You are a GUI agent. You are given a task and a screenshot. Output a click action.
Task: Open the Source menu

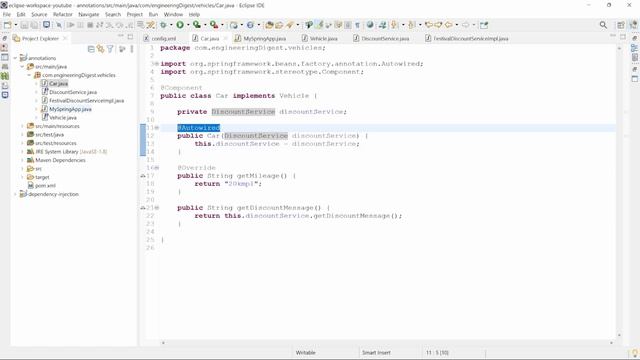[x=39, y=14]
